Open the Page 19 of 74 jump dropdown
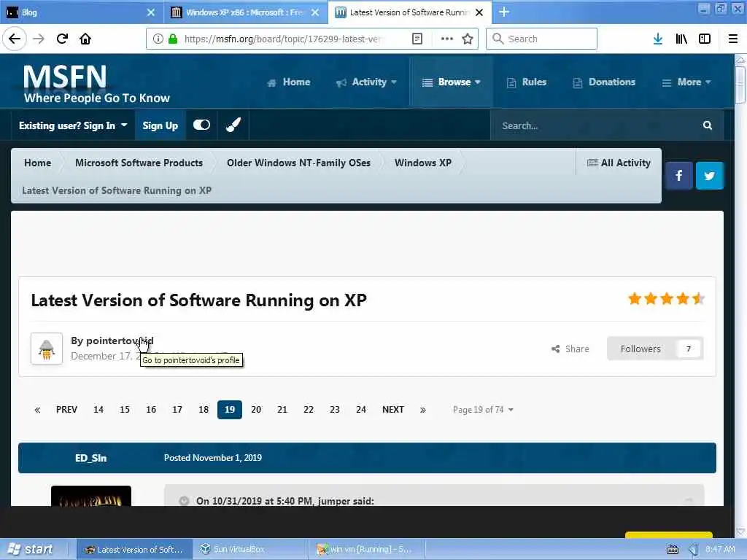 (483, 410)
